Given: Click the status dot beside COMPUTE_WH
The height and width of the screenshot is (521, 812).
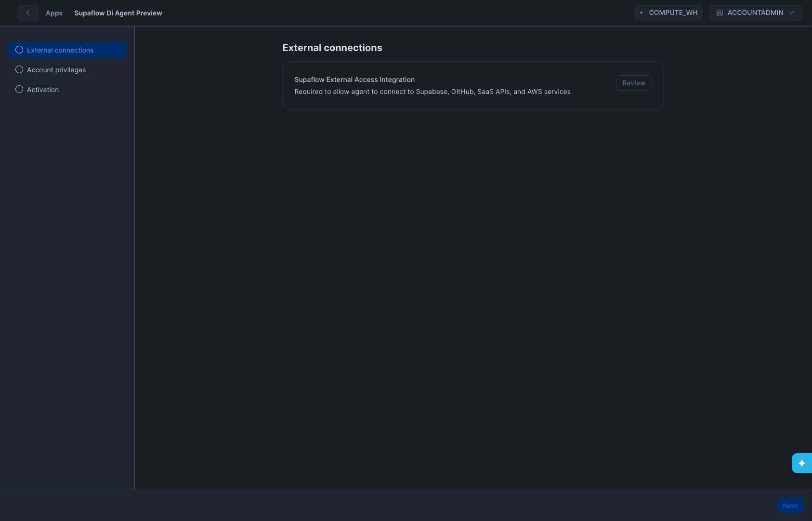Looking at the screenshot, I should tap(641, 13).
